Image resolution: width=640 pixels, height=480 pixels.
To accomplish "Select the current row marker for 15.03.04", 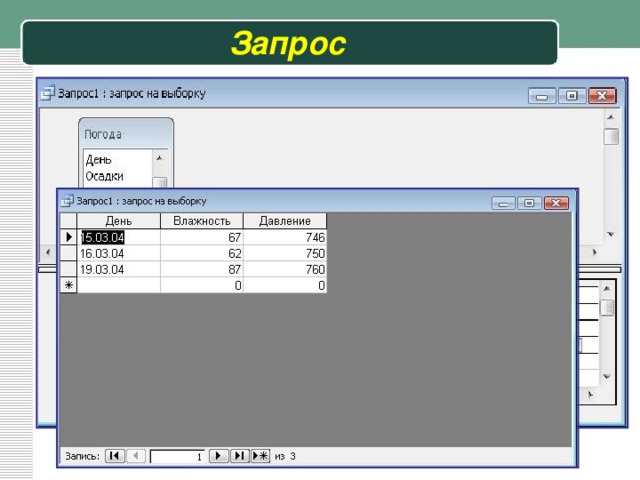I will 68,237.
